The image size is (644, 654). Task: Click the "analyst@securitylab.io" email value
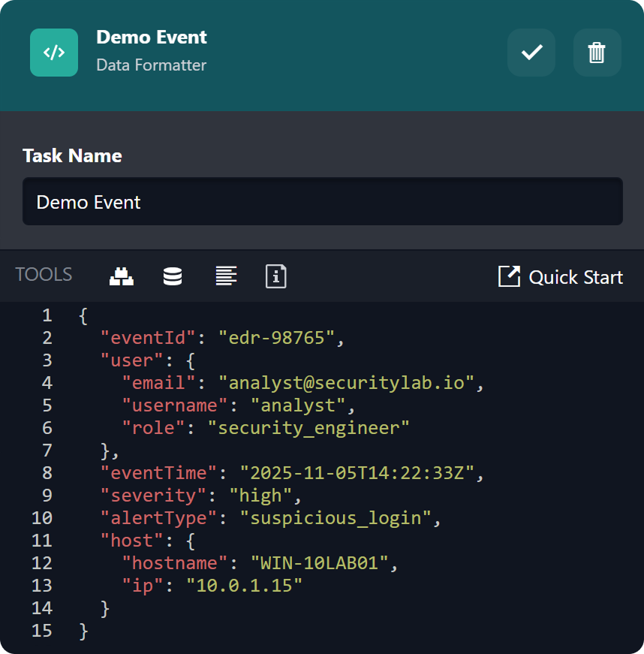pyautogui.click(x=347, y=383)
